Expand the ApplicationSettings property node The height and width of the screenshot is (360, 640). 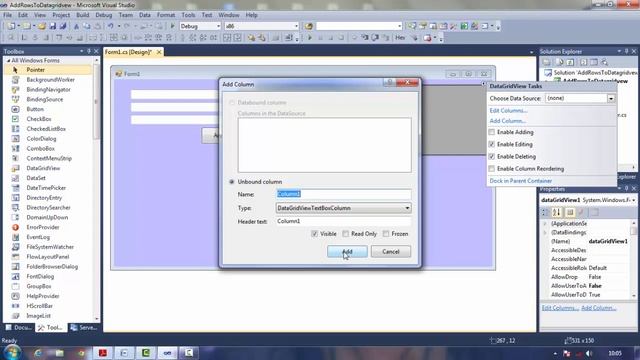545,224
